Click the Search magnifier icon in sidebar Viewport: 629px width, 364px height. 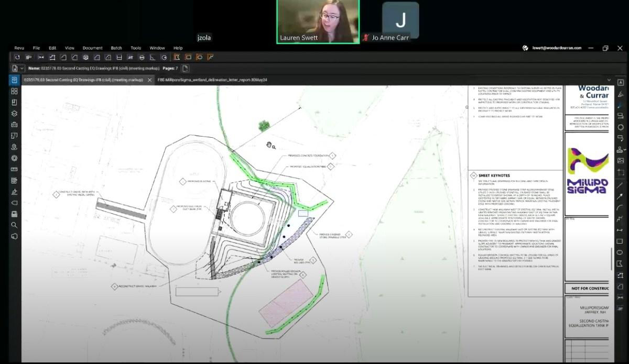tap(14, 225)
